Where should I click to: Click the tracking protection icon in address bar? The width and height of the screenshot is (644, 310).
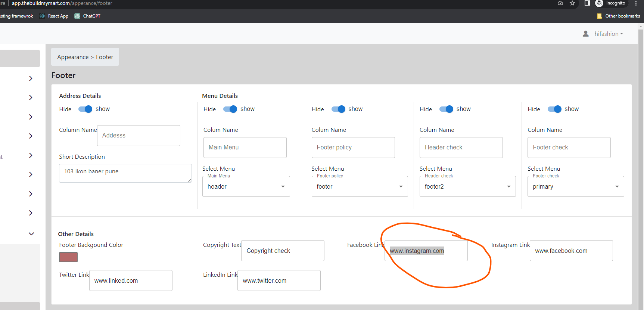click(x=560, y=3)
